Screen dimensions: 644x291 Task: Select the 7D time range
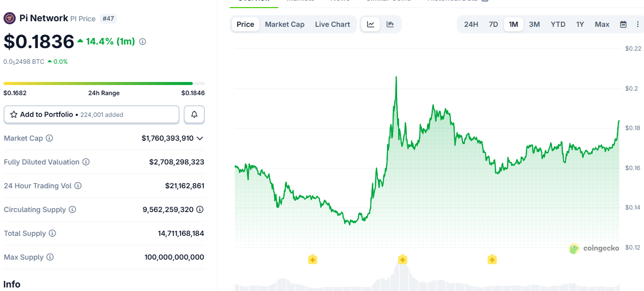[493, 24]
